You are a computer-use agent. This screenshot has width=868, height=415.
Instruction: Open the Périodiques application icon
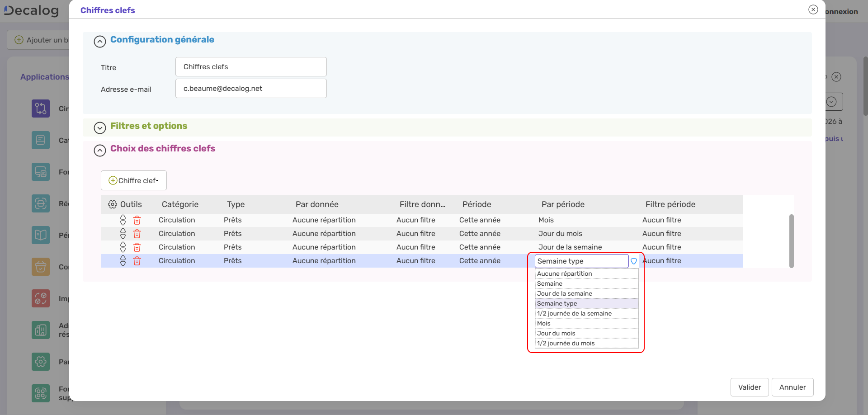pos(40,235)
